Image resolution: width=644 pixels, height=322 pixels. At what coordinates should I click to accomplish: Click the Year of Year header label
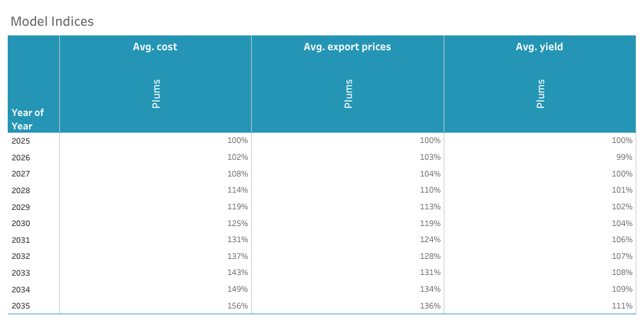pyautogui.click(x=28, y=119)
